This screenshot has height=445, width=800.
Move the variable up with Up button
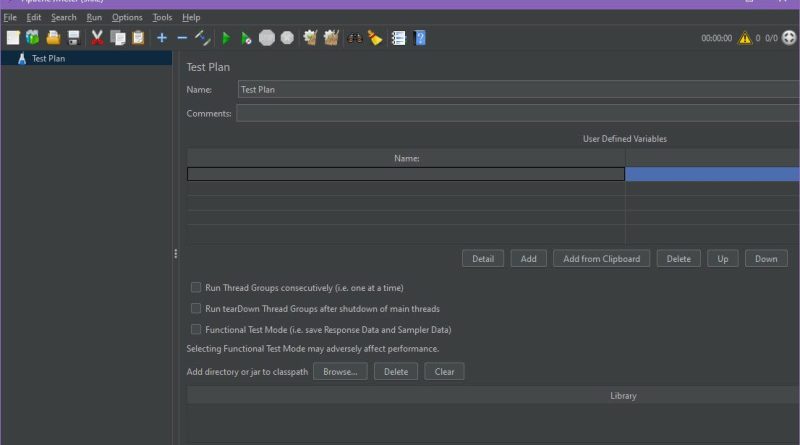[x=722, y=259]
